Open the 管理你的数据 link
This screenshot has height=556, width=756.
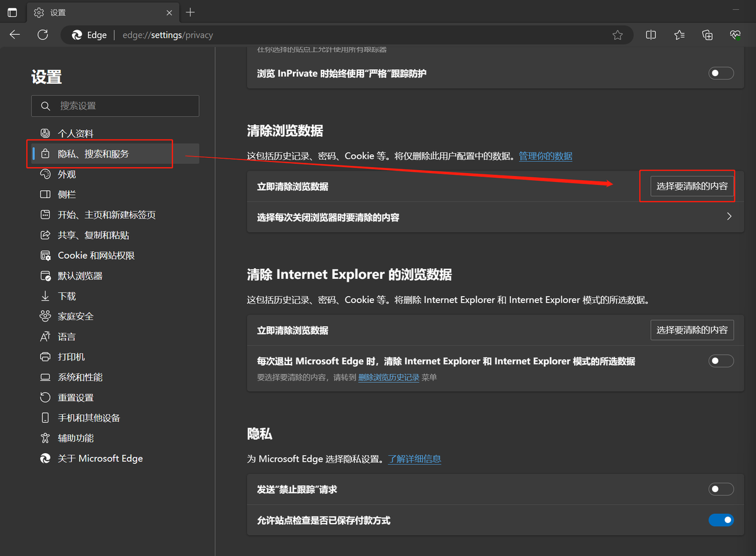pos(546,156)
